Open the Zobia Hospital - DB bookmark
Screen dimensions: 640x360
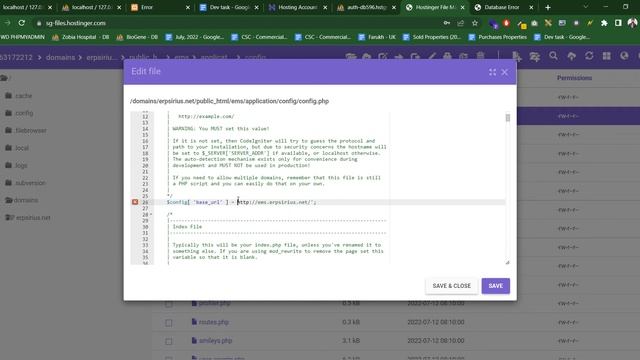81,37
